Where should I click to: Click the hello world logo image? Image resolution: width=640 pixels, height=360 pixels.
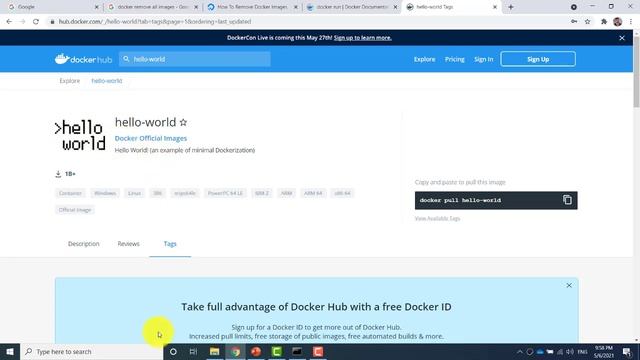coord(80,136)
